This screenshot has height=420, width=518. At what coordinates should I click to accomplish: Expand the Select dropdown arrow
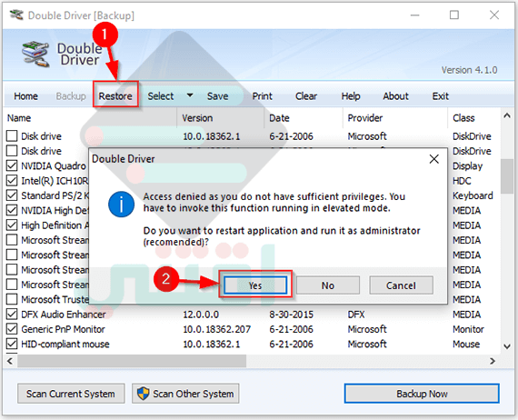coord(190,95)
